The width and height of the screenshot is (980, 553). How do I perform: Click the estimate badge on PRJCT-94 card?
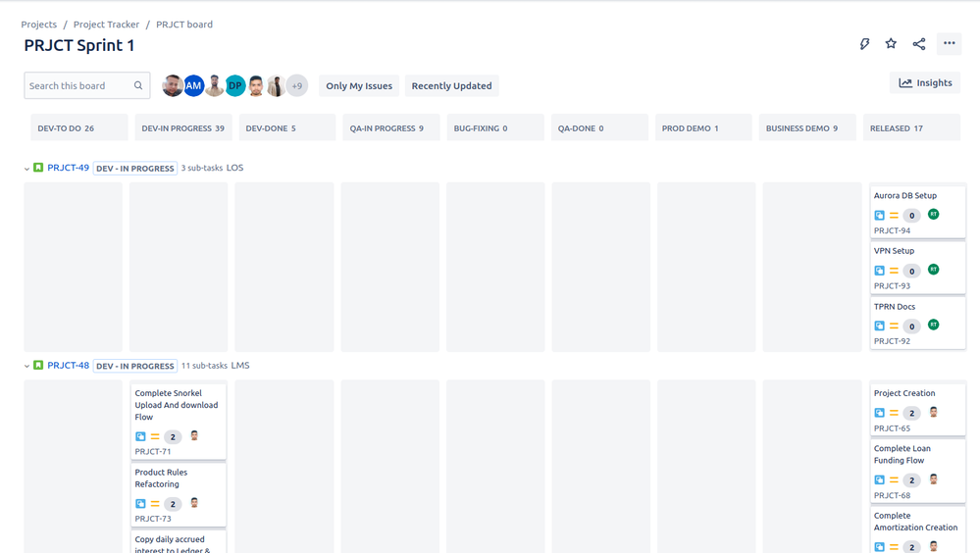point(911,216)
